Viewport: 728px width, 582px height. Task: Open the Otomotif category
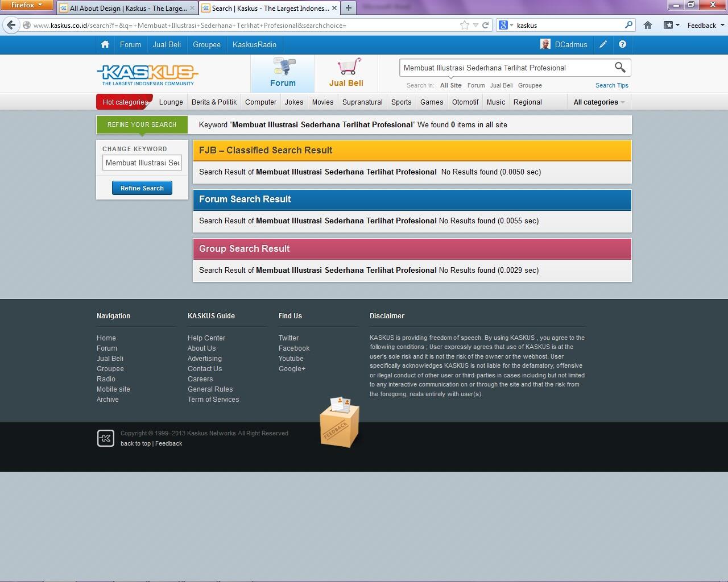point(465,102)
